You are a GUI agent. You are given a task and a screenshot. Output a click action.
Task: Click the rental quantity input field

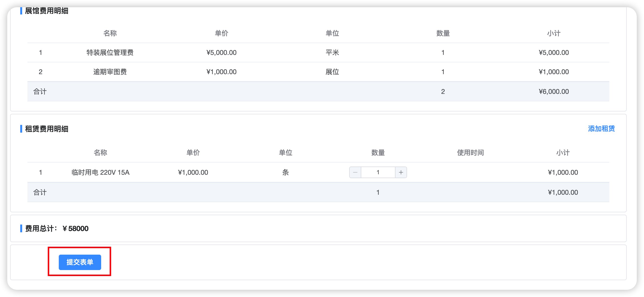pyautogui.click(x=378, y=172)
